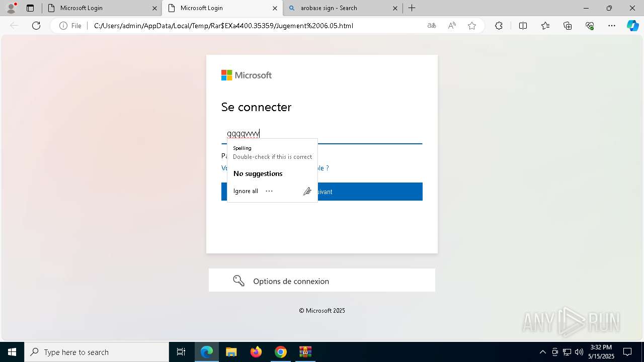
Task: Open Browser essentials icon
Action: point(590,26)
